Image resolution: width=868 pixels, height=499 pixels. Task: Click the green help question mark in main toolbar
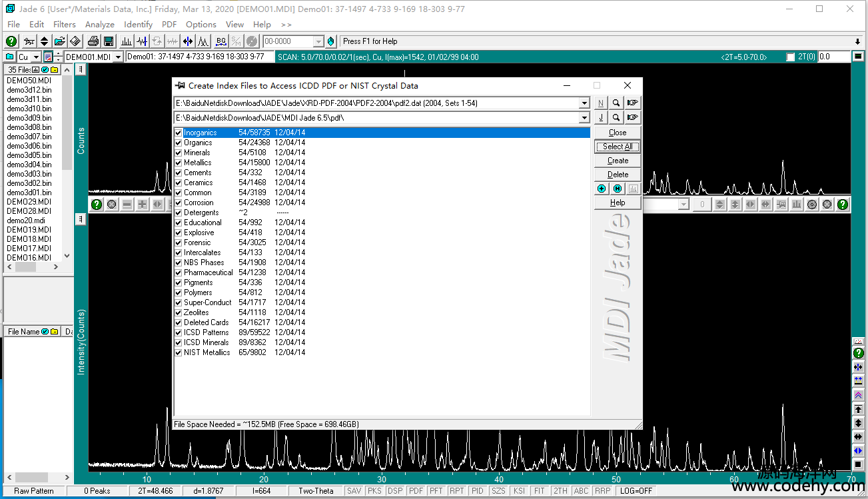11,41
